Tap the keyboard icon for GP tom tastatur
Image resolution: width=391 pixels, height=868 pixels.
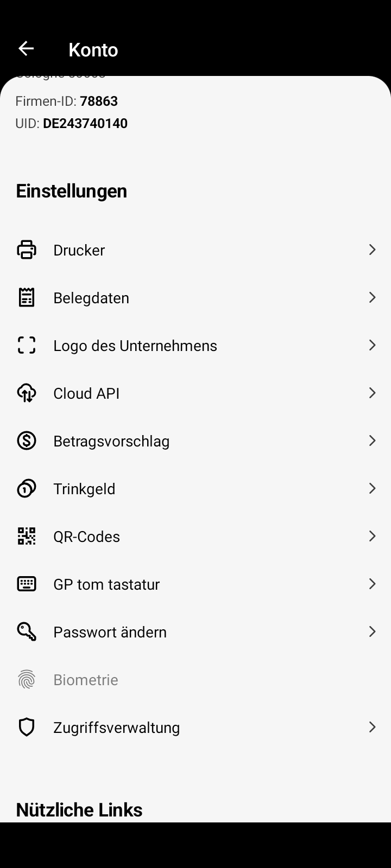(27, 584)
